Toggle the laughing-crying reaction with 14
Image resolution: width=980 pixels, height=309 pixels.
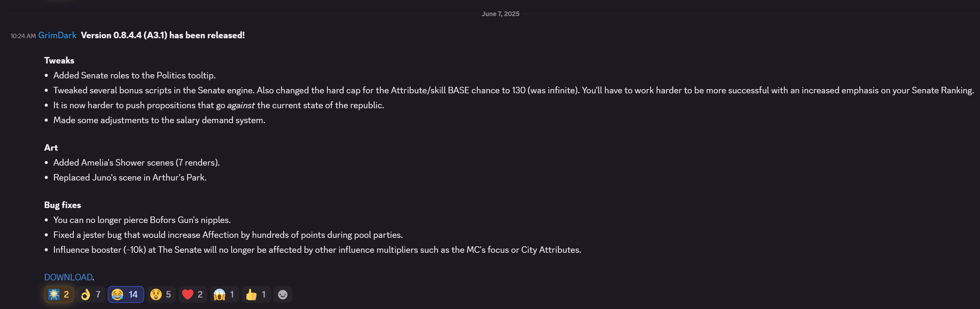tap(126, 294)
